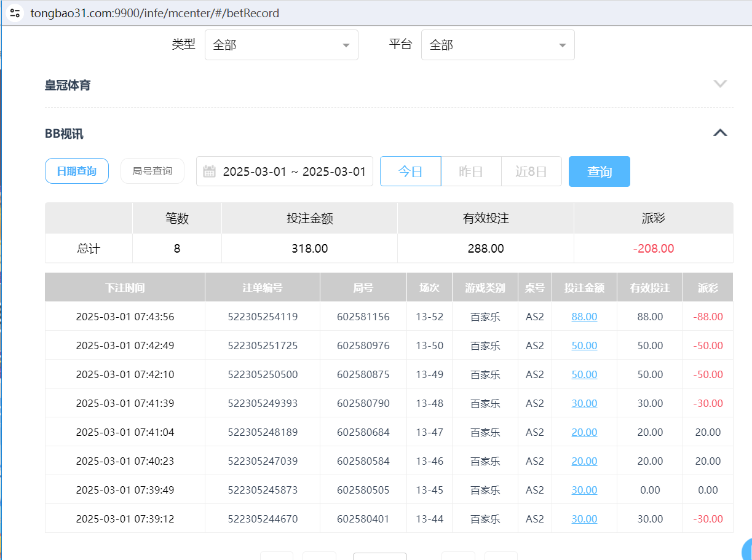Open the 平台 dropdown

tap(497, 44)
